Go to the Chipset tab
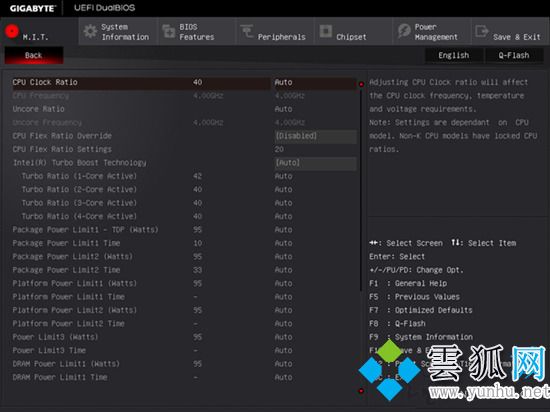 pos(353,32)
